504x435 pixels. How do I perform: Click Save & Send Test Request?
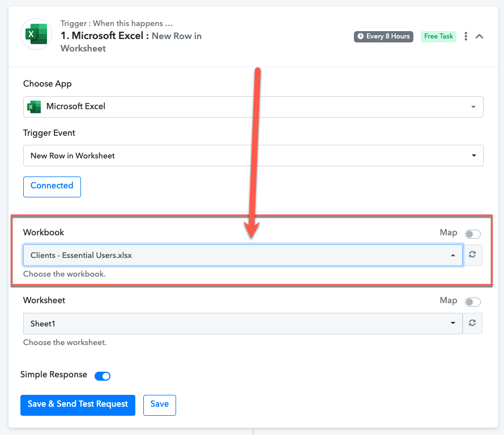pyautogui.click(x=78, y=405)
